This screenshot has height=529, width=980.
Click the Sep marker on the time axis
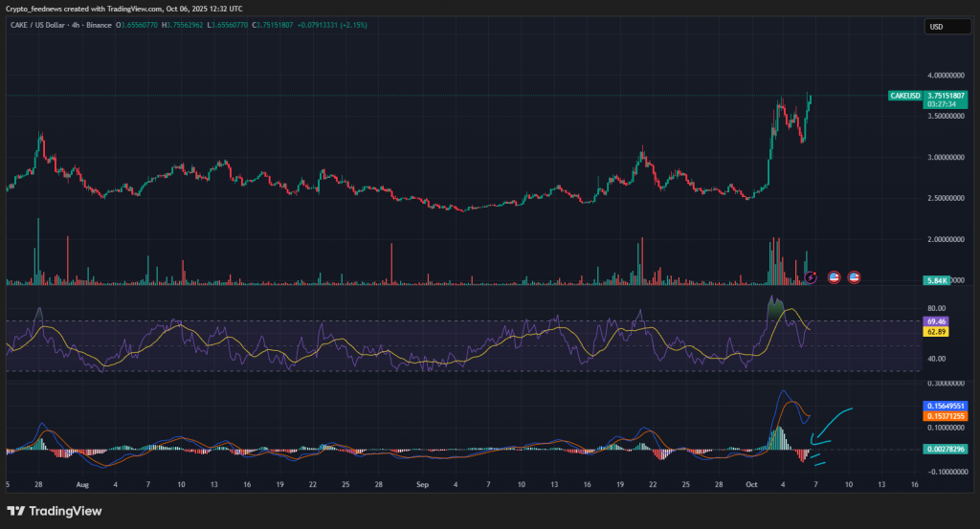point(422,485)
